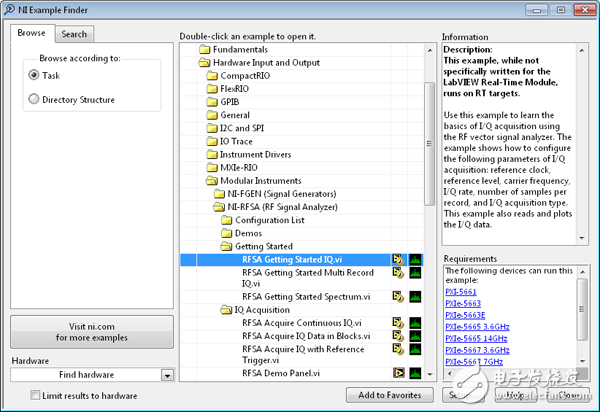The image size is (600, 412).
Task: Select the Task browse radio button
Action: (35, 75)
